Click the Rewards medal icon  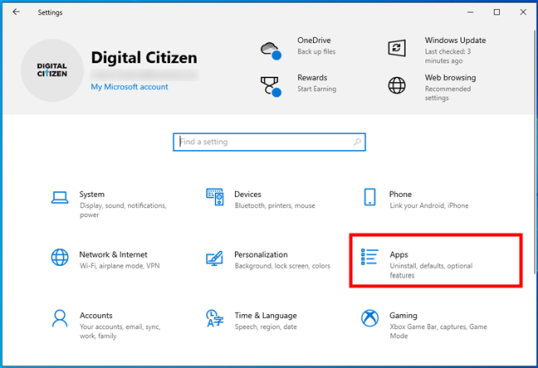[271, 86]
